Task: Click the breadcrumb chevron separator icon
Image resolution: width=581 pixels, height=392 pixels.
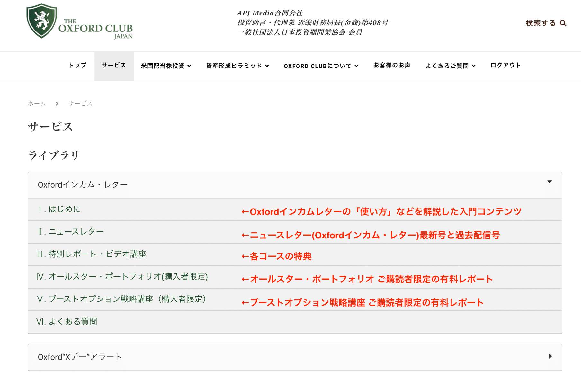Action: 57,103
